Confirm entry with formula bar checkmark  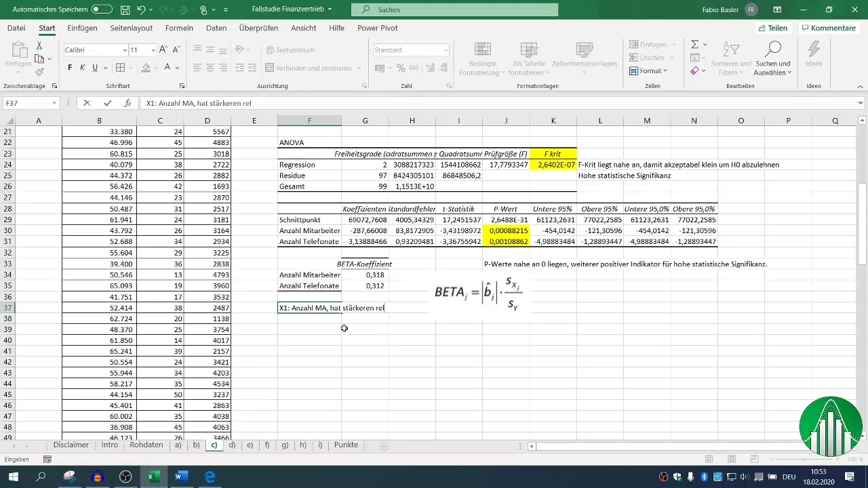coord(107,103)
